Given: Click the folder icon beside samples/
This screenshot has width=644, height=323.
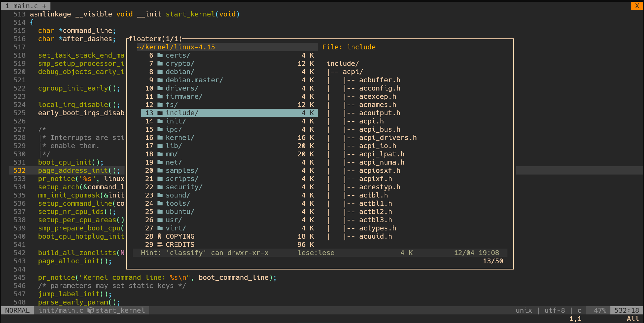Looking at the screenshot, I should [160, 170].
